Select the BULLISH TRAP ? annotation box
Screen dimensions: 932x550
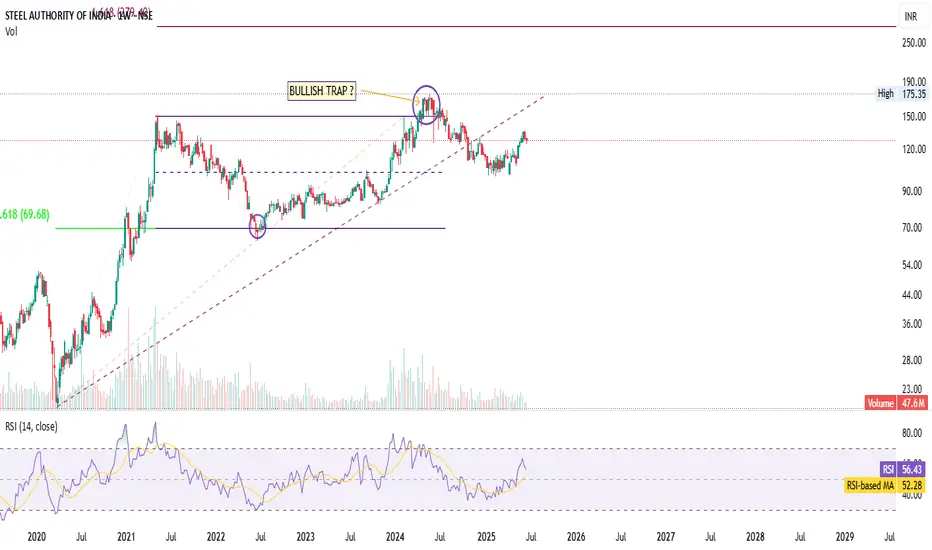tap(322, 91)
